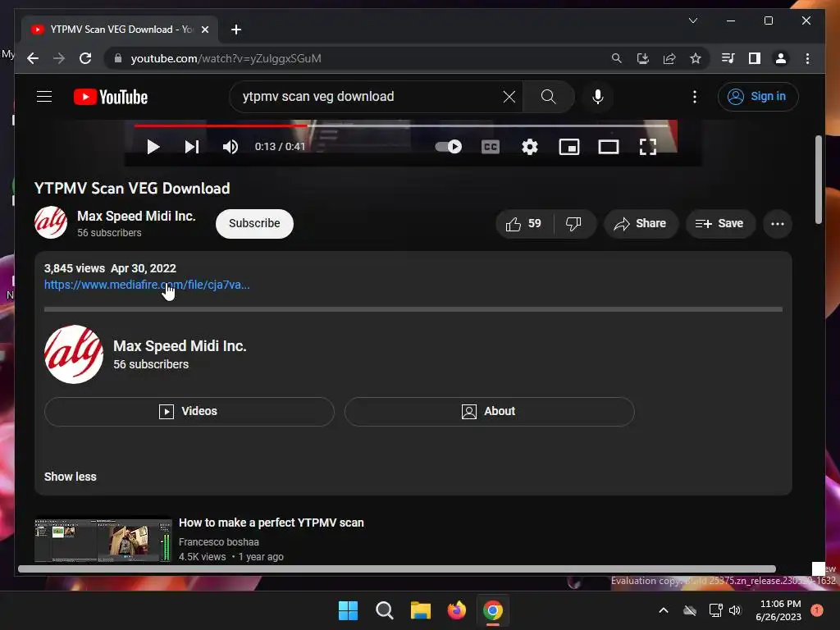Open Chrome three-dot menu
840x630 pixels.
pyautogui.click(x=807, y=58)
